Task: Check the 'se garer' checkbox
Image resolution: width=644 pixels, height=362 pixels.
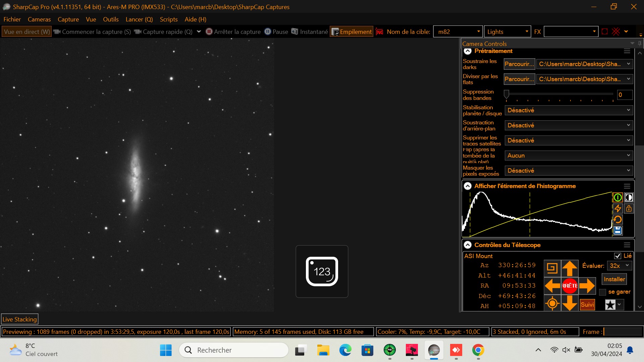Action: click(x=603, y=292)
